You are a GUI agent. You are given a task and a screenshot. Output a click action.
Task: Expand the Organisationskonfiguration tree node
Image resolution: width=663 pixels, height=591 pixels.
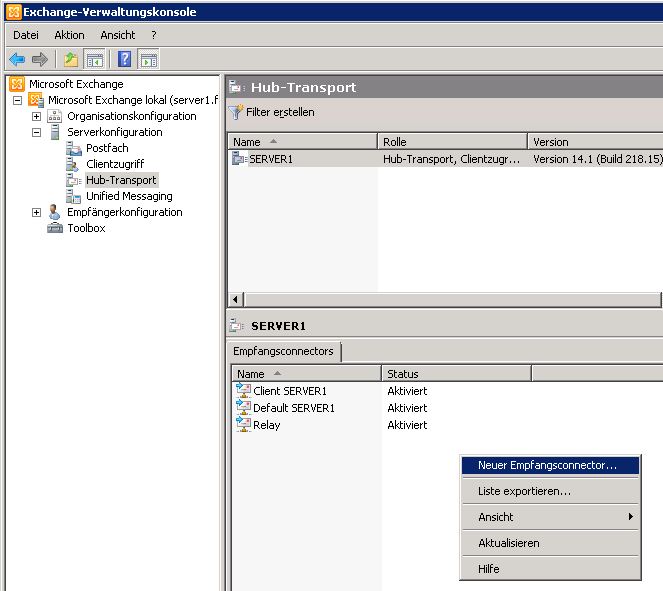(x=37, y=116)
